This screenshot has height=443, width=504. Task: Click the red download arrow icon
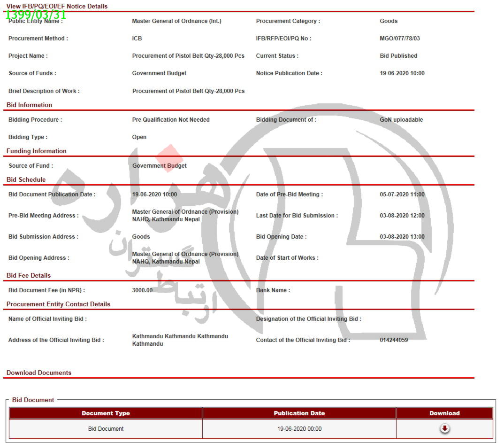tap(444, 428)
